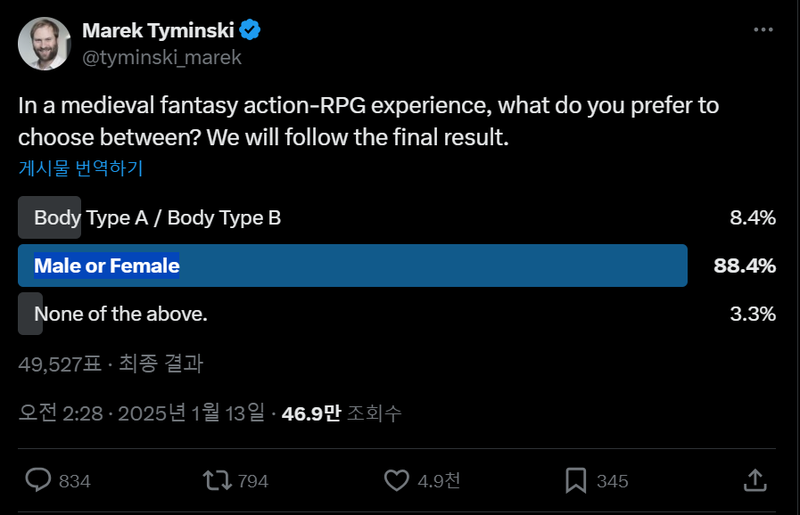Open the share post icon
Viewport: 800px width, 515px height.
tap(755, 481)
